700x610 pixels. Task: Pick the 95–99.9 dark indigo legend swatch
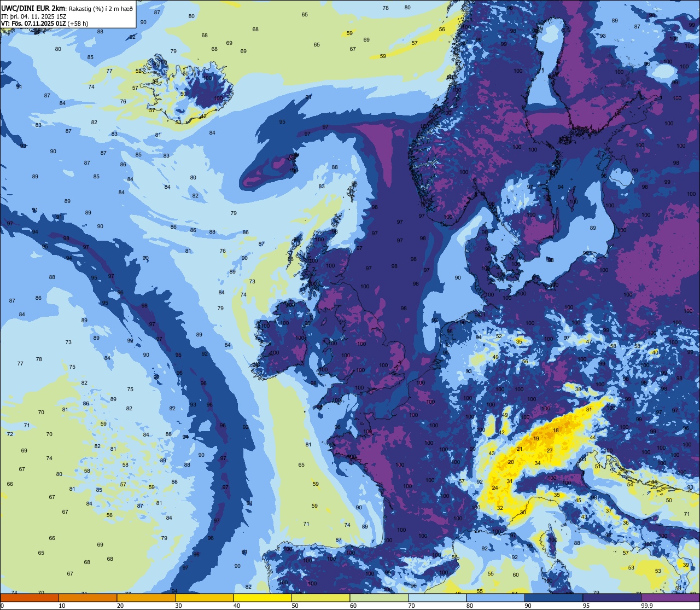tap(612, 597)
